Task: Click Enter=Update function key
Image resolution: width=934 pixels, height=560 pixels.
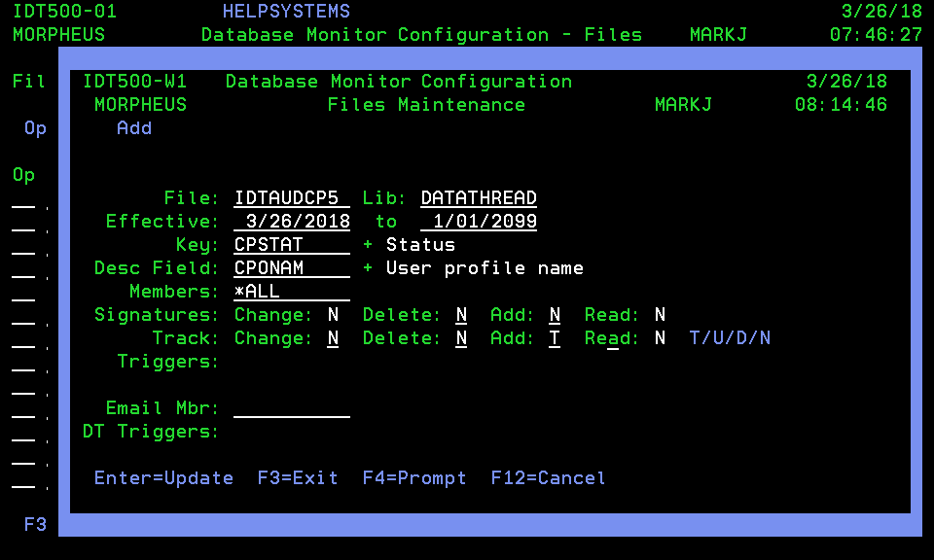Action: [x=163, y=478]
